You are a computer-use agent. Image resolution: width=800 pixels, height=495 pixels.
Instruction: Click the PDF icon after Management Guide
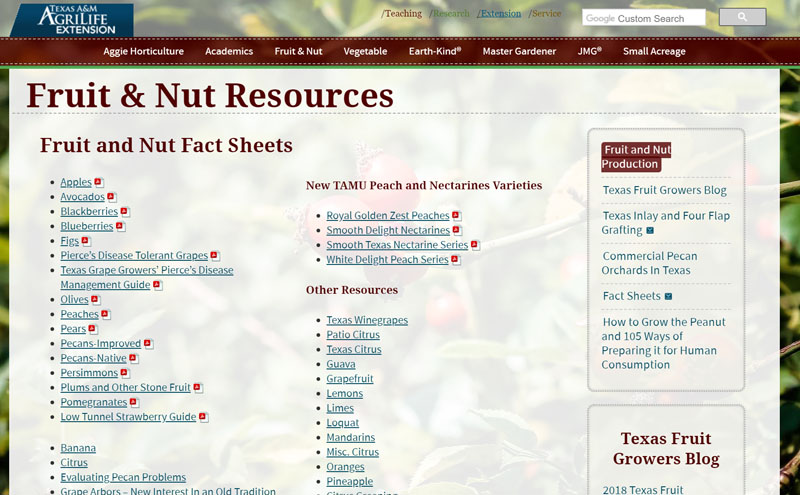(x=157, y=285)
